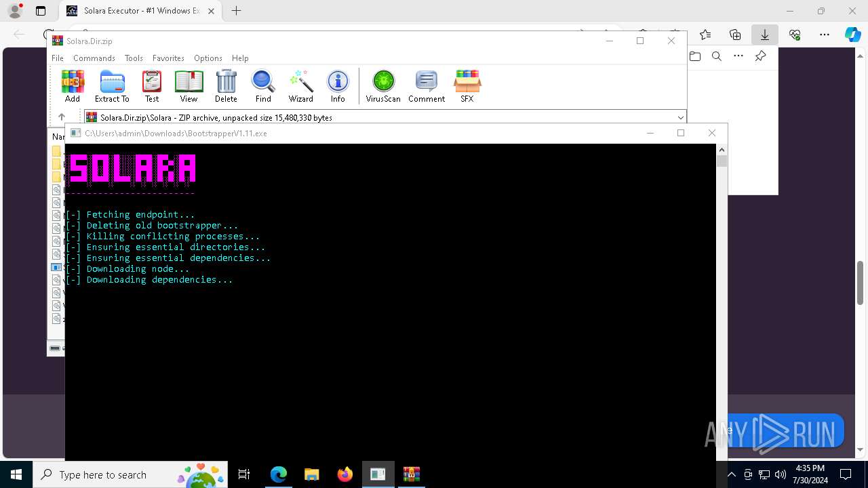Image resolution: width=868 pixels, height=488 pixels.
Task: Expand the archive path dropdown
Action: [680, 117]
